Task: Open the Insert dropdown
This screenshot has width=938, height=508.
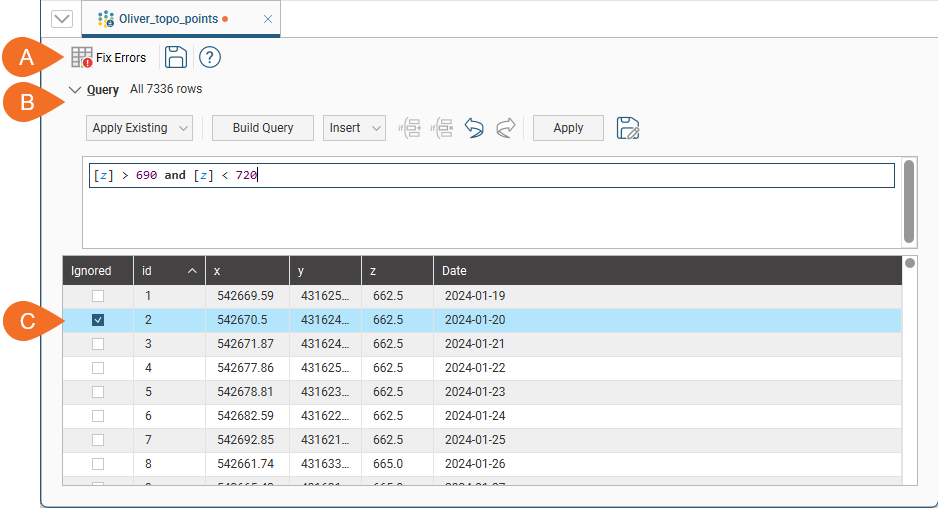Action: point(354,128)
